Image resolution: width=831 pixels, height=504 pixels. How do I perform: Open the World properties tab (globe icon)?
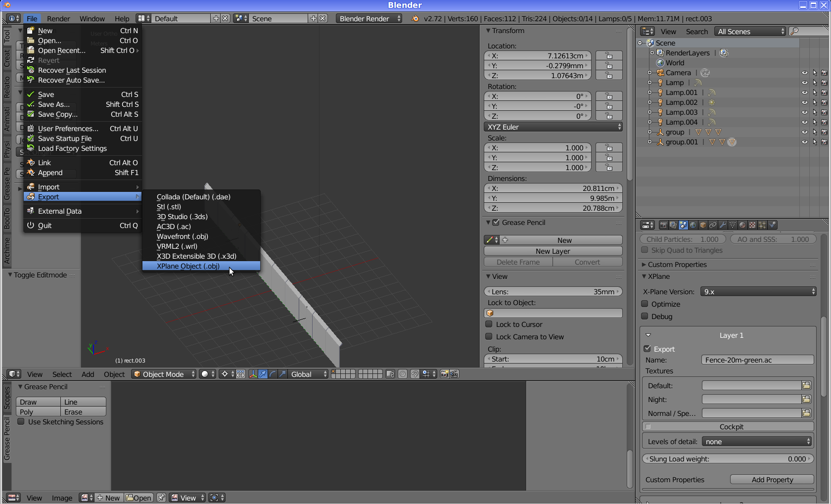point(693,225)
